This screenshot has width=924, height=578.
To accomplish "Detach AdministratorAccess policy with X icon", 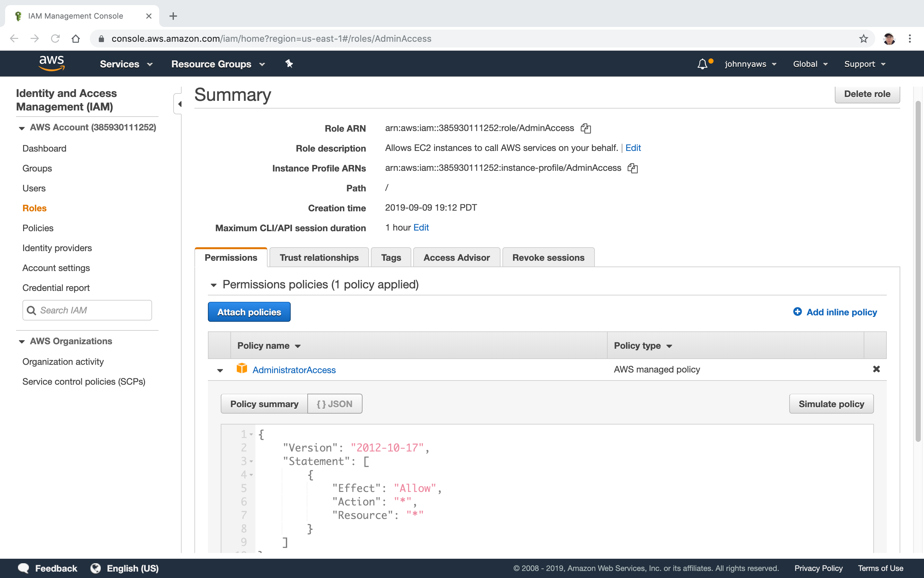I will pos(876,369).
